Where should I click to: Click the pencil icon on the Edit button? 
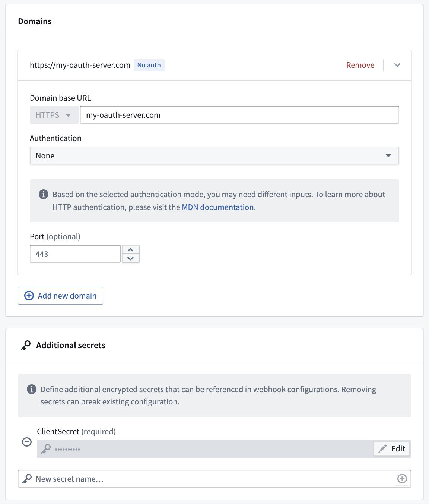[x=382, y=449]
